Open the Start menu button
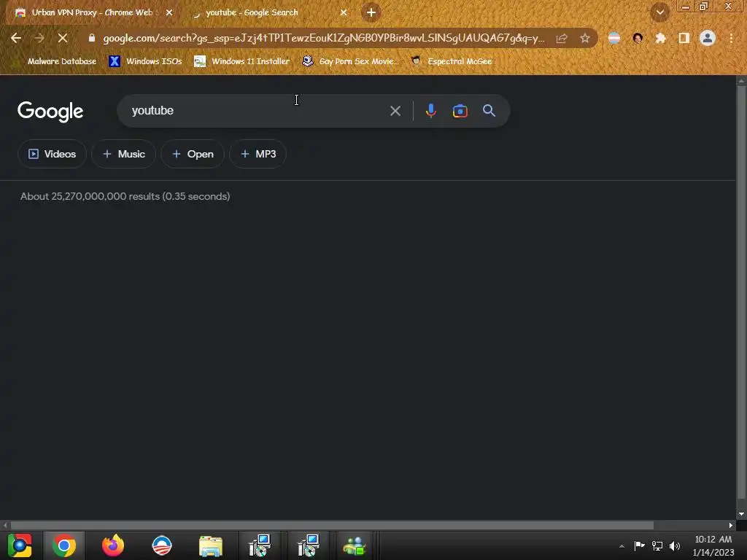The height and width of the screenshot is (560, 747). pos(20,545)
